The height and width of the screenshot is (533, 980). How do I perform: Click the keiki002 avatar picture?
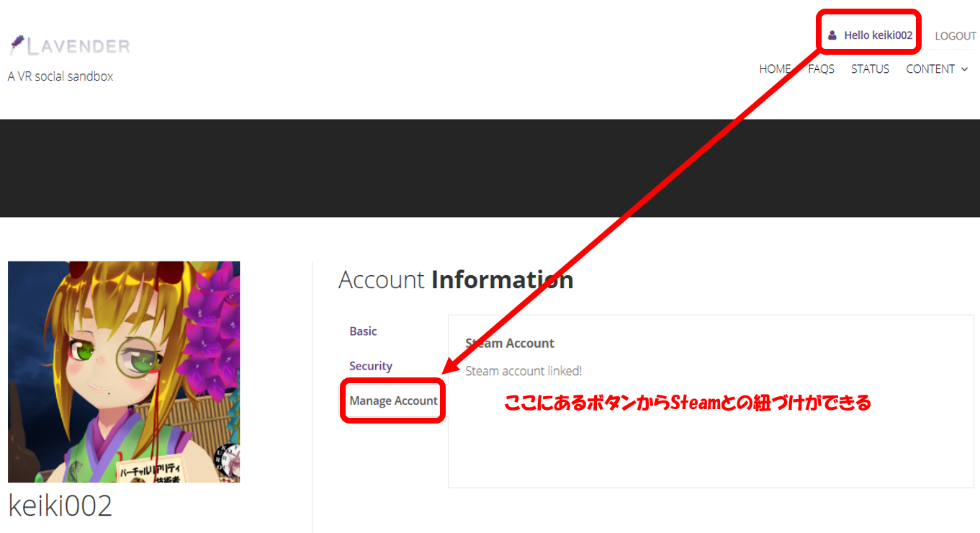124,372
